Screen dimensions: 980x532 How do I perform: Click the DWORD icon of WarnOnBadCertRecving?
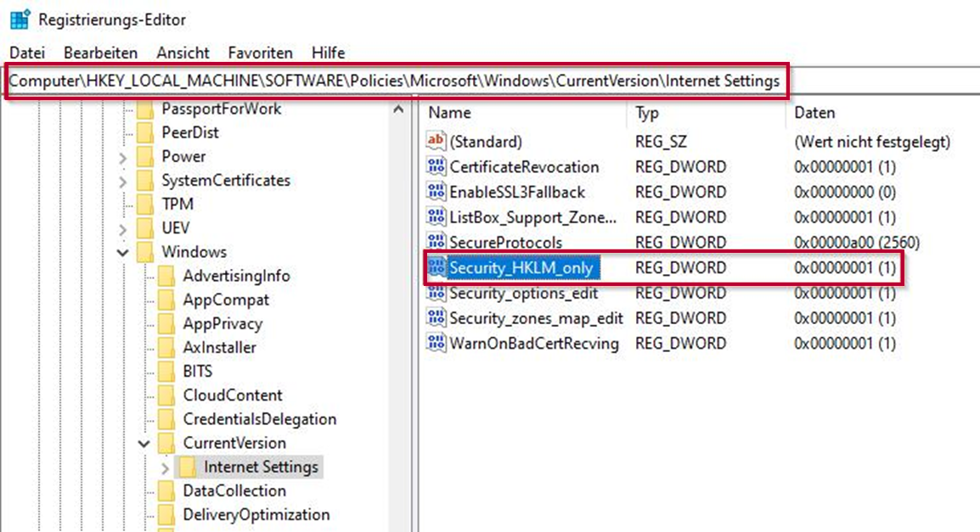pyautogui.click(x=436, y=344)
